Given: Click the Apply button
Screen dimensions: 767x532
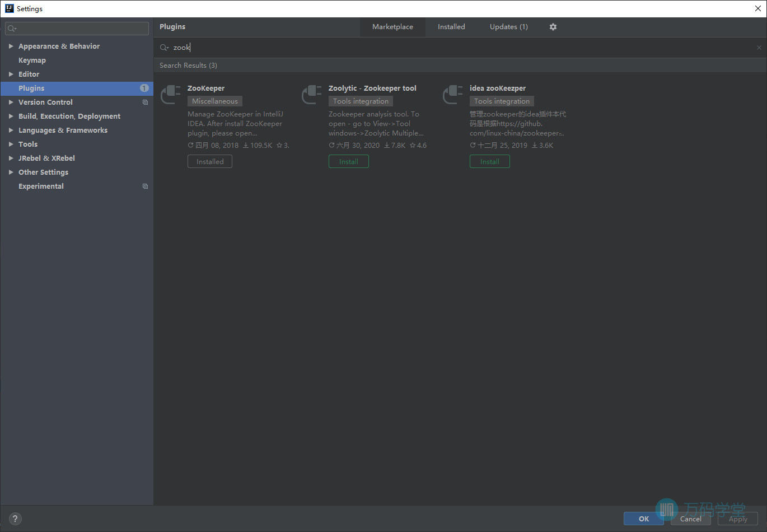Looking at the screenshot, I should point(738,519).
